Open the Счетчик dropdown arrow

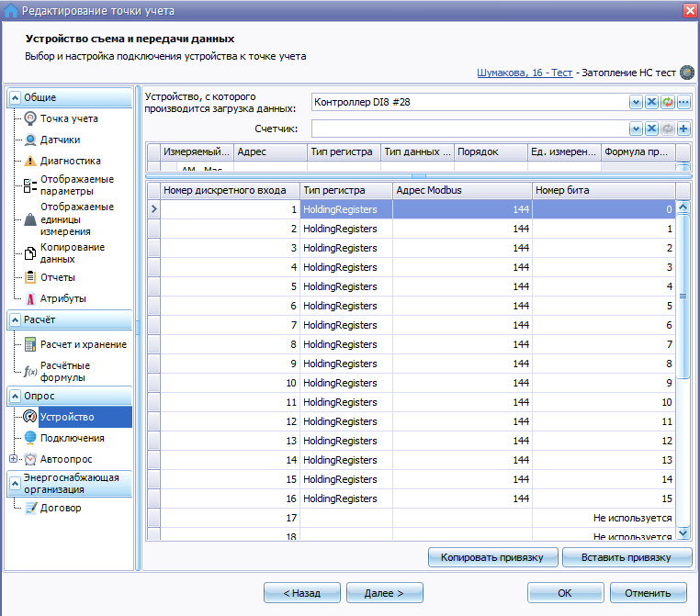coord(636,129)
